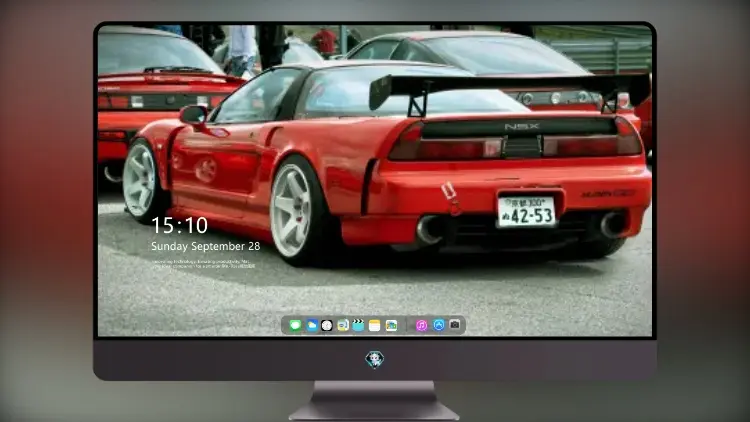Click the Sunday September 28 date text
Image resolution: width=750 pixels, height=422 pixels.
point(206,246)
